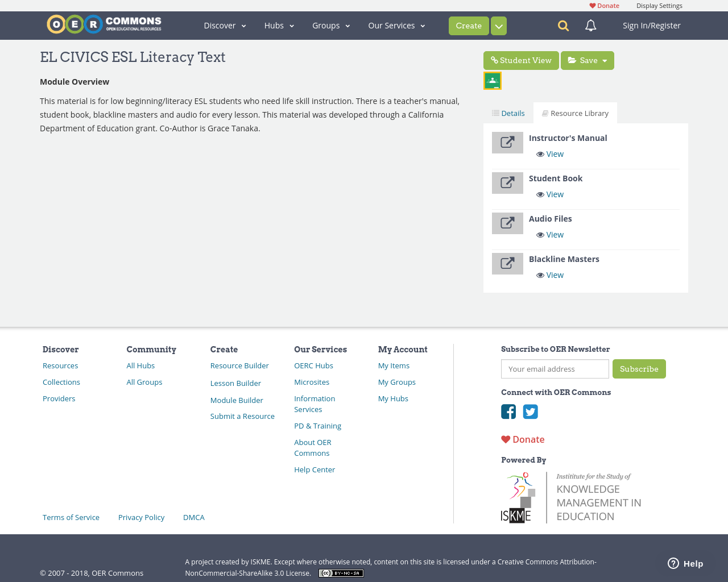The width and height of the screenshot is (728, 582).
Task: Open Student Book external link thumbnail
Action: tap(507, 183)
